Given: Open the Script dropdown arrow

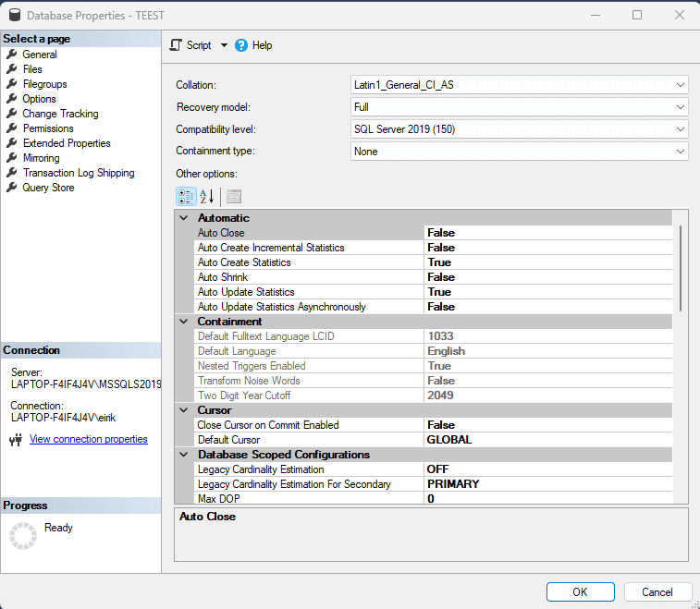Looking at the screenshot, I should pos(224,45).
